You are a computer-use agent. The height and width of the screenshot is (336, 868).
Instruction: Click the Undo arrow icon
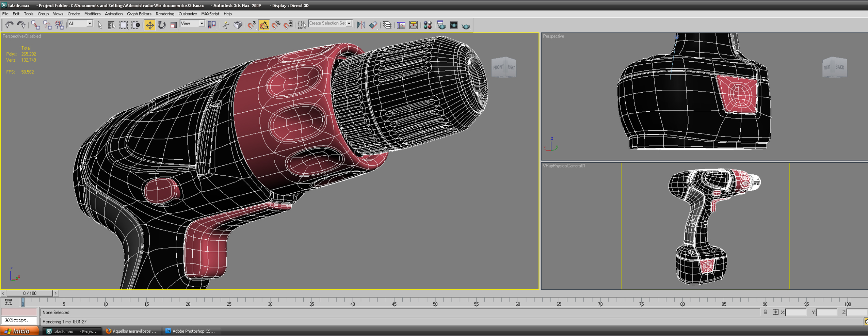coord(9,25)
